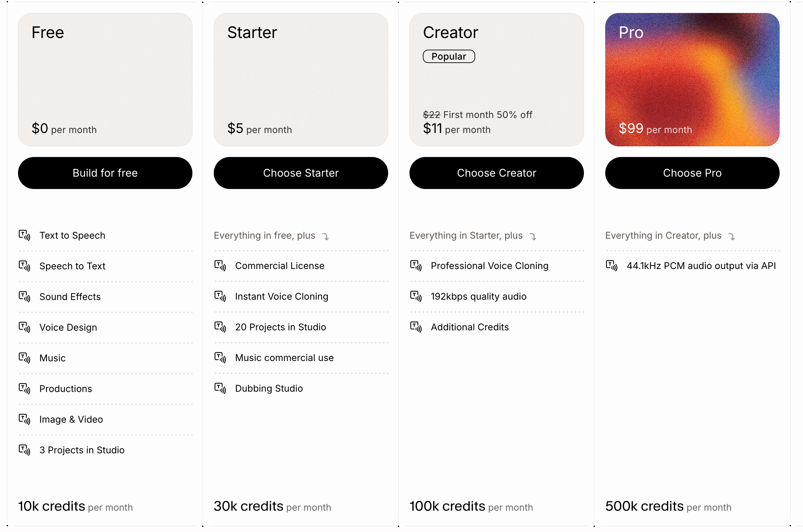
Task: Click the Free plan header card
Action: (105, 79)
